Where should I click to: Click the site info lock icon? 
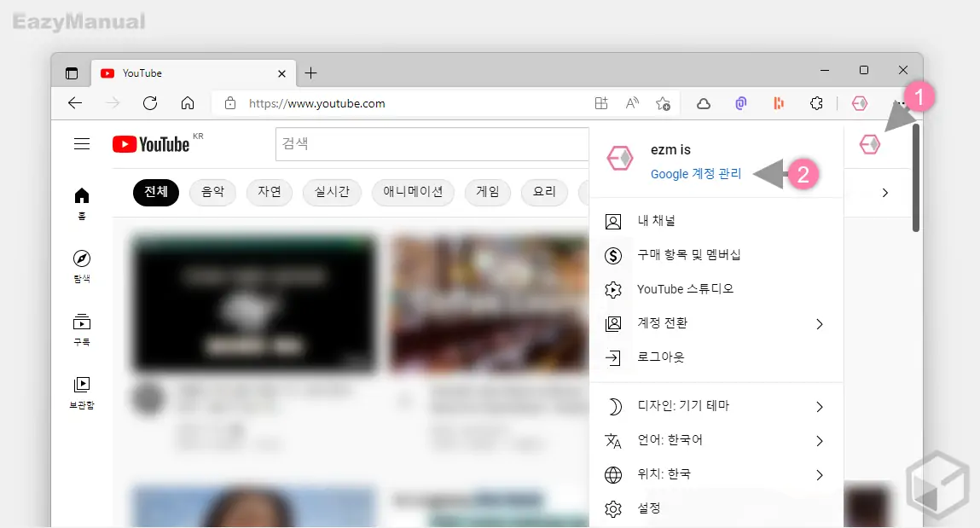pos(230,103)
